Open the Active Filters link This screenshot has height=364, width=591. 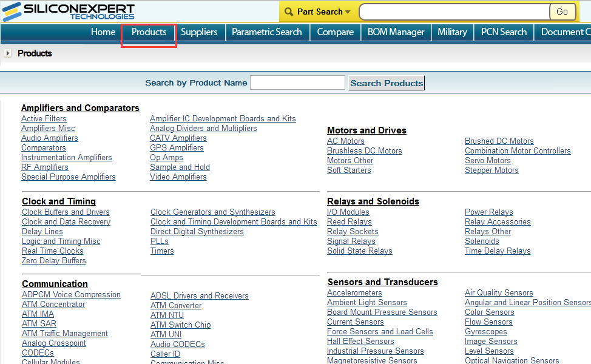click(44, 118)
